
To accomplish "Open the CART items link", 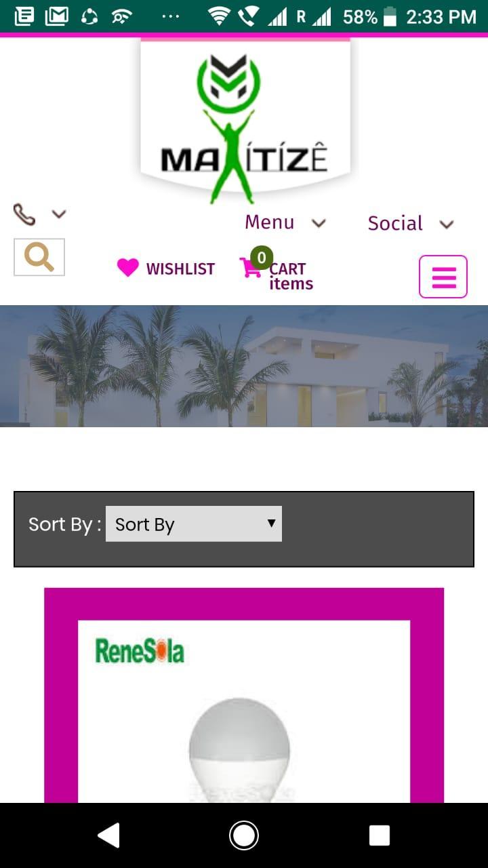I will [291, 276].
